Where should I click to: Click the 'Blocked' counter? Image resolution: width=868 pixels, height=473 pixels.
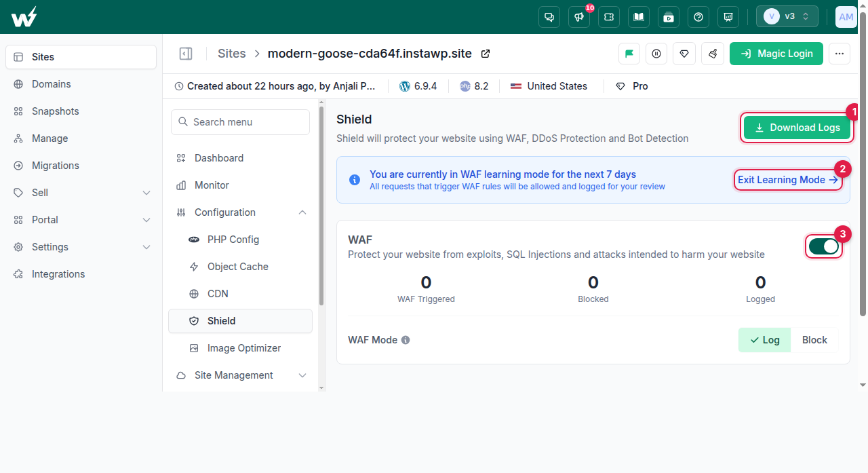593,288
